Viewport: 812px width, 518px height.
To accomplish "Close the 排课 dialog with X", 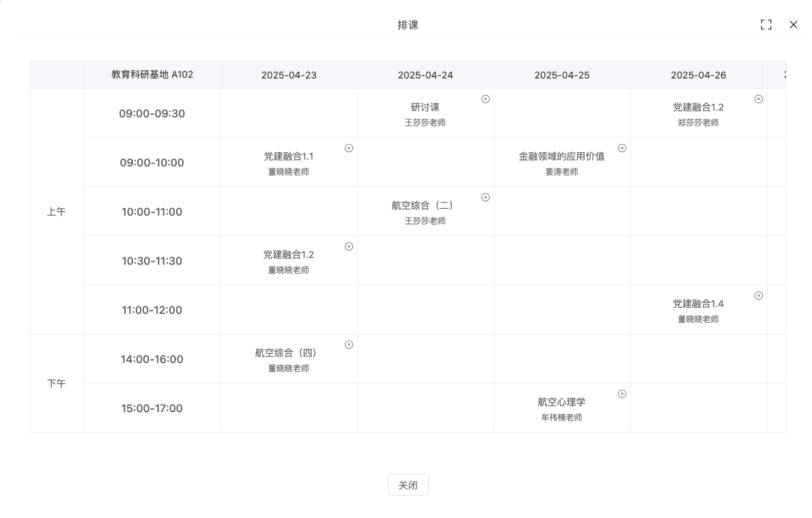I will pos(794,25).
